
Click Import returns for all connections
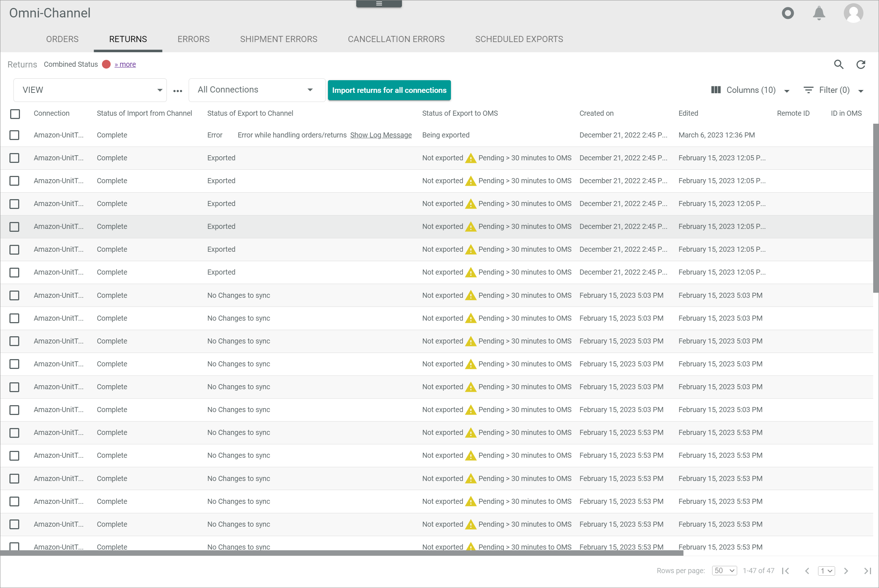[x=389, y=90]
